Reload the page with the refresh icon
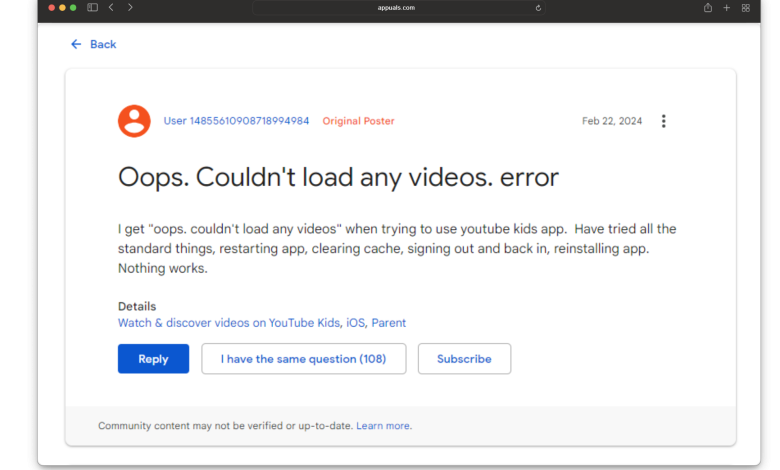The width and height of the screenshot is (780, 470). pyautogui.click(x=538, y=7)
